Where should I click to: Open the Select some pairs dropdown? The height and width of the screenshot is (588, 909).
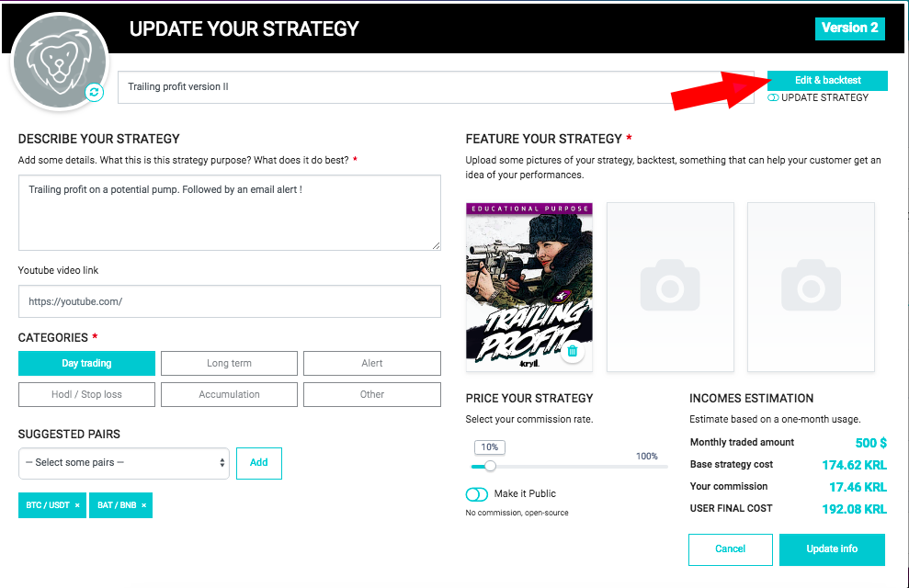[x=124, y=463]
